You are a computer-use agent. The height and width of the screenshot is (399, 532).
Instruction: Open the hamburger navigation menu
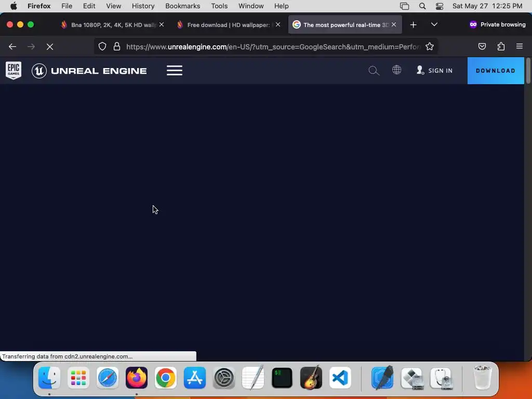click(175, 71)
